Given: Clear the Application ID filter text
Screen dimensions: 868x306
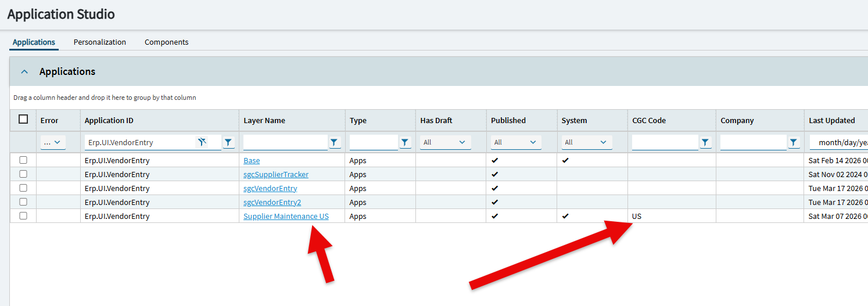Looking at the screenshot, I should tap(202, 142).
